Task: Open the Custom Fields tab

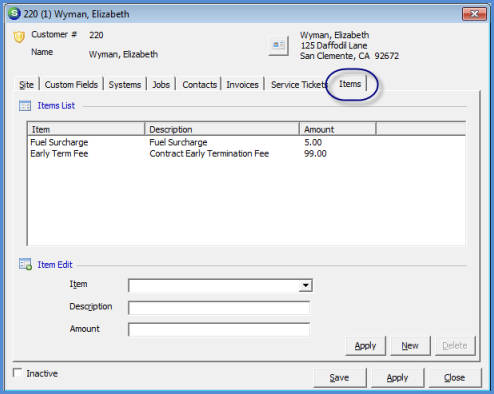Action: point(71,85)
